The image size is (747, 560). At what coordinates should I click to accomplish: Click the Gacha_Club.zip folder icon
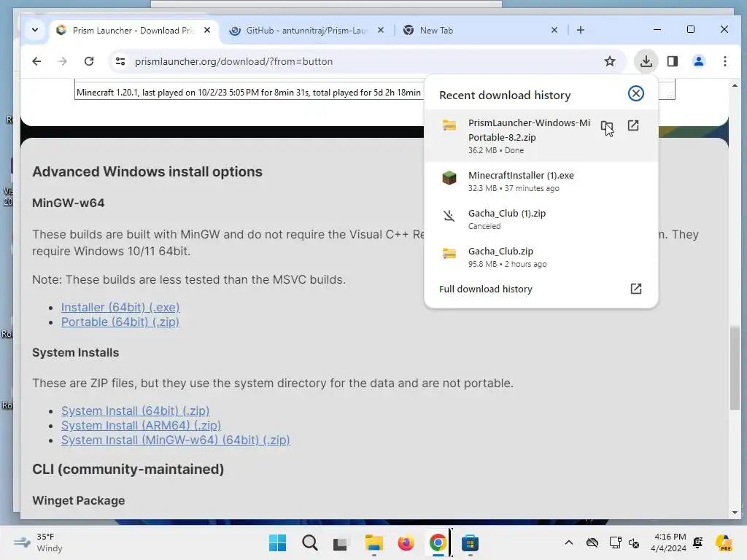[x=449, y=253]
